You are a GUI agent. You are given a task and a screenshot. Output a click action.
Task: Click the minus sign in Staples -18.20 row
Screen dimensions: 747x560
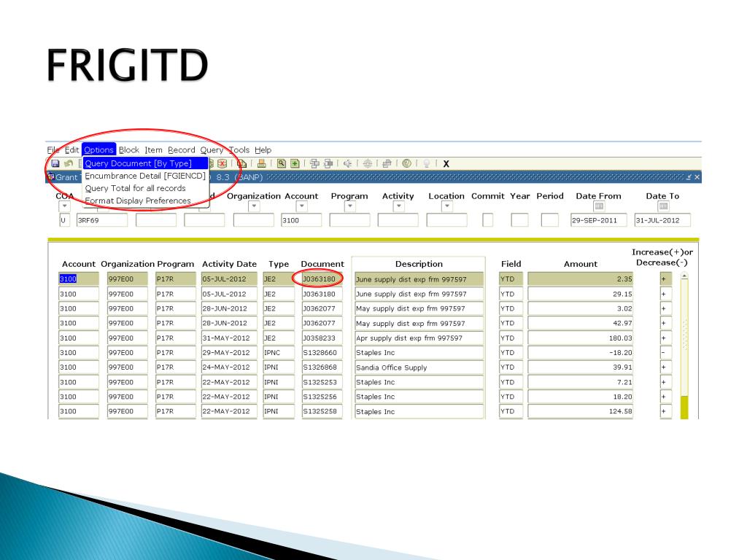tap(665, 352)
